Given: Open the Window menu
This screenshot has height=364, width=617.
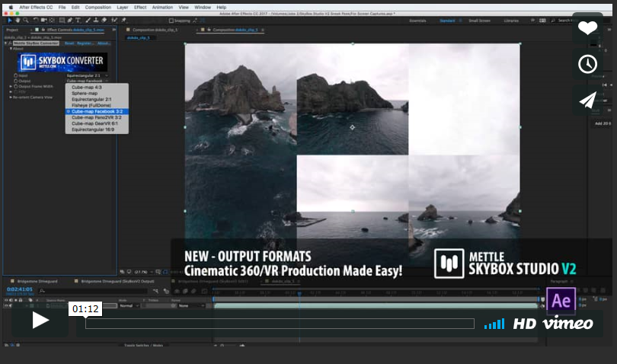Looking at the screenshot, I should point(203,7).
